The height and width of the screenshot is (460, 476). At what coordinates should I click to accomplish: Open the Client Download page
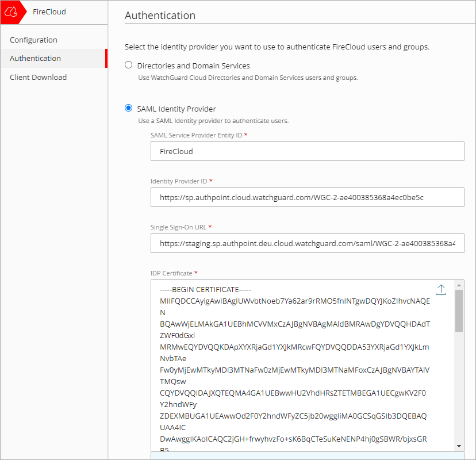point(38,76)
